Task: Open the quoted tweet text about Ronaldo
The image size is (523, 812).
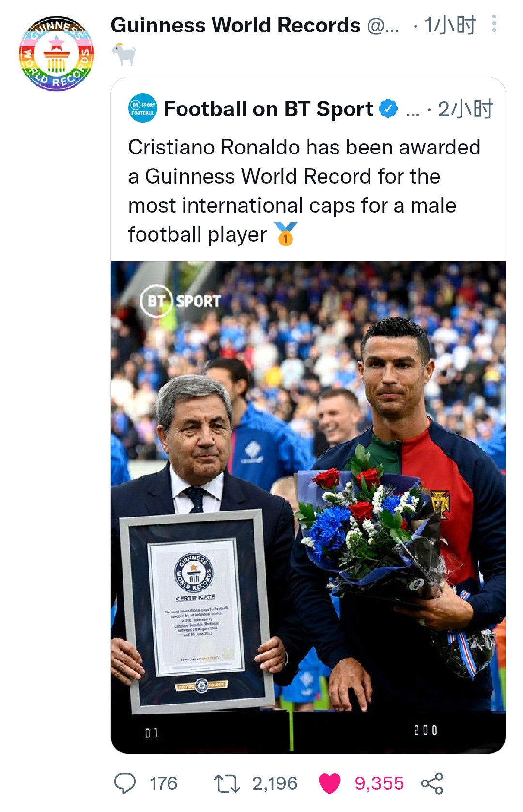Action: 304,191
